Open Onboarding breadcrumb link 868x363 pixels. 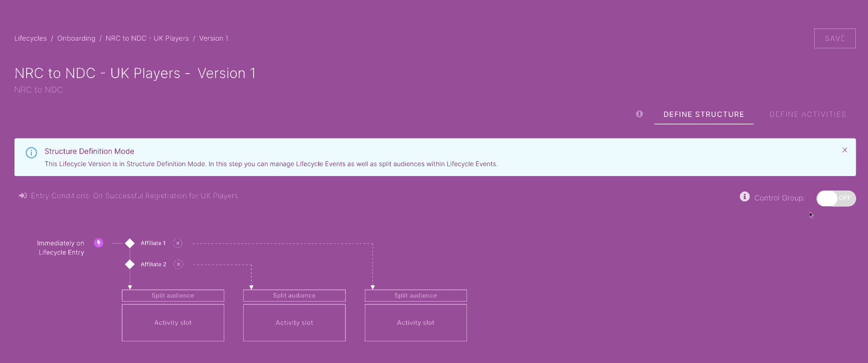[x=76, y=38]
